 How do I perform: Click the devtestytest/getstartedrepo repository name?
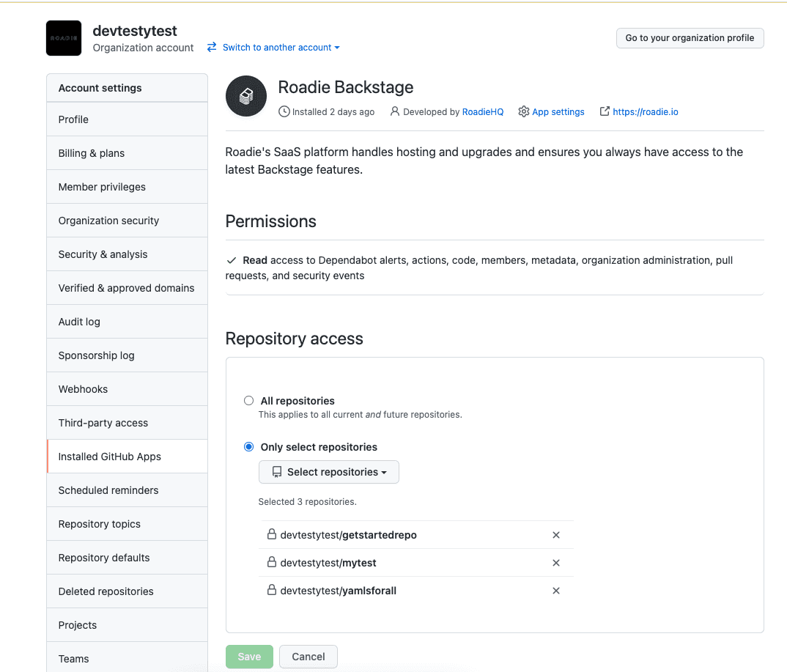coord(348,535)
